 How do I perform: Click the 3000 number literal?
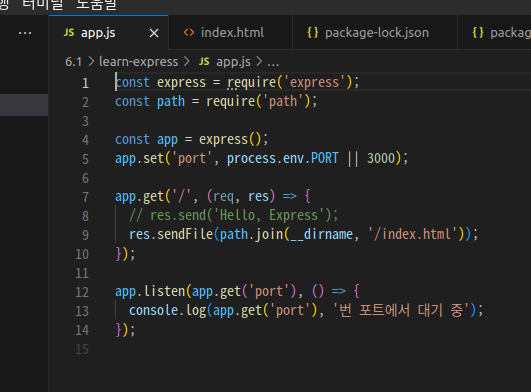click(381, 158)
